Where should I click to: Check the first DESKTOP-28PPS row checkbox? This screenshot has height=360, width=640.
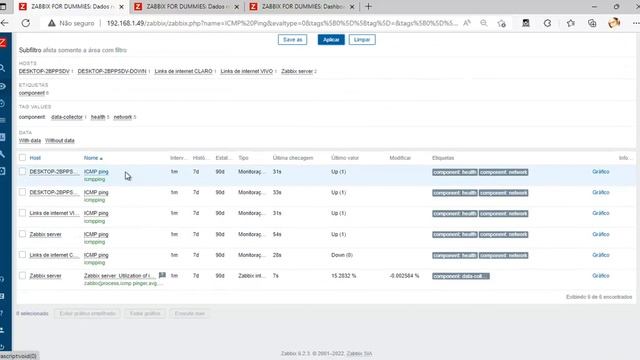click(22, 171)
